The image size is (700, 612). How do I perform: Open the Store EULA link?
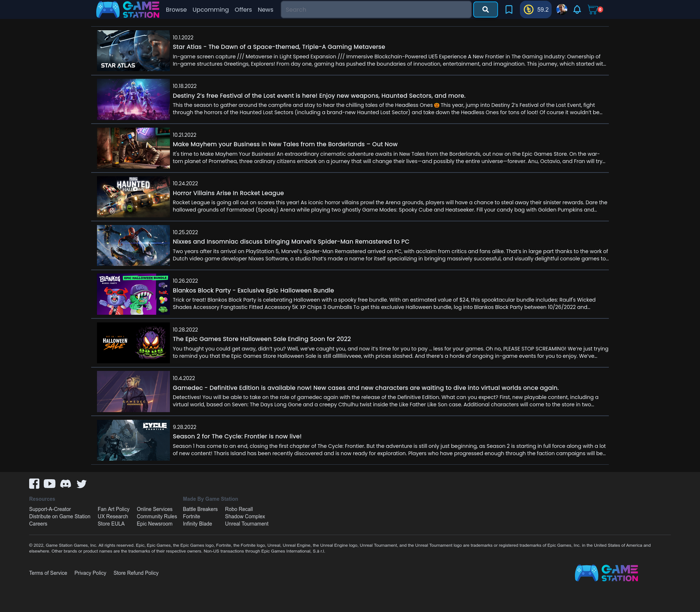click(x=111, y=524)
